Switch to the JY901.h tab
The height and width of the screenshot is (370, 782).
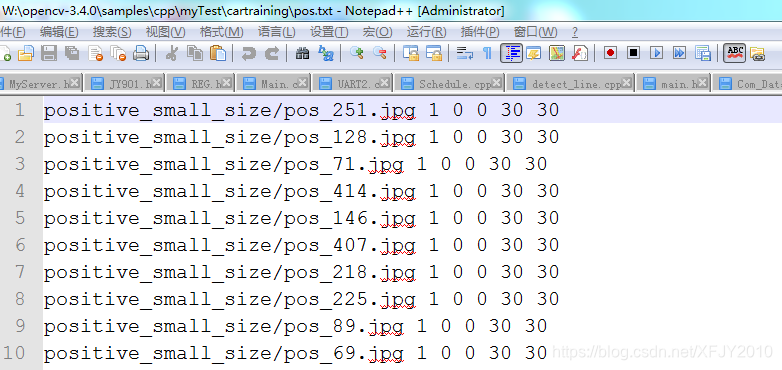point(125,84)
